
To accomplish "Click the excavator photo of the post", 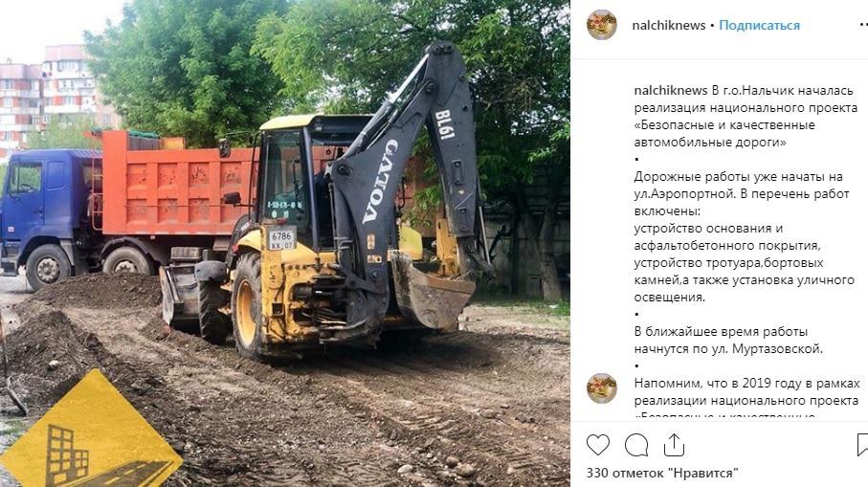I will [285, 243].
